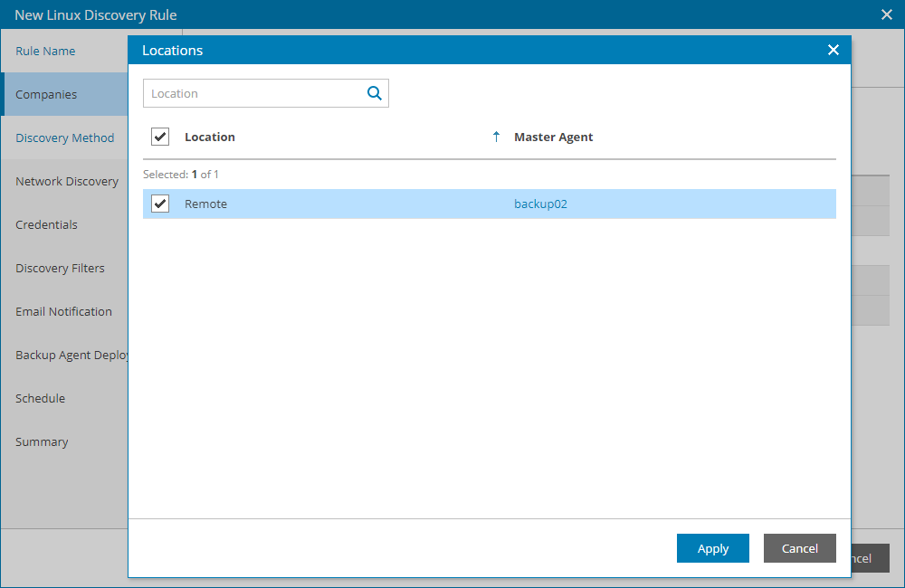The height and width of the screenshot is (588, 905).
Task: Close the Locations dialog
Action: point(833,50)
